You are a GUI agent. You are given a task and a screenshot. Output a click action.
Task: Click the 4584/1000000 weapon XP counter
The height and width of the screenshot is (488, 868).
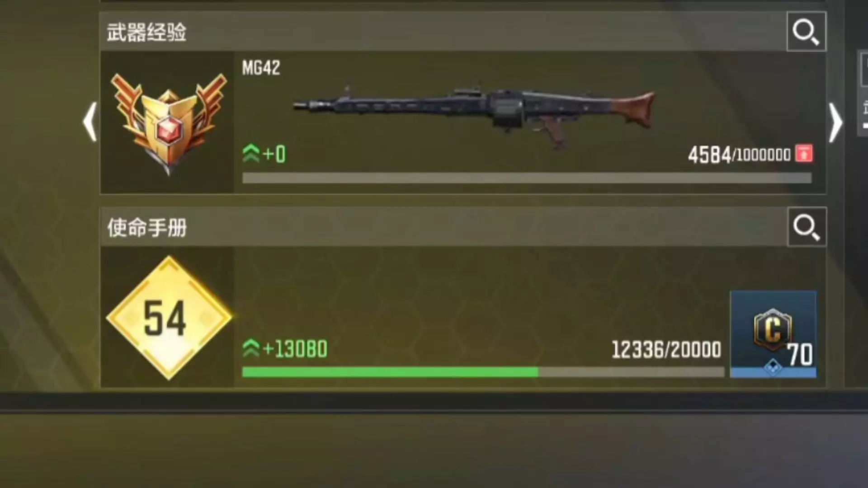739,155
